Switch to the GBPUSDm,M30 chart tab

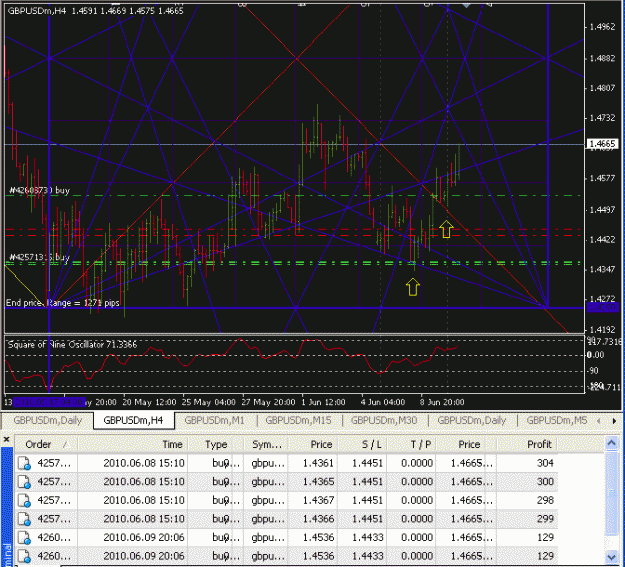[384, 420]
